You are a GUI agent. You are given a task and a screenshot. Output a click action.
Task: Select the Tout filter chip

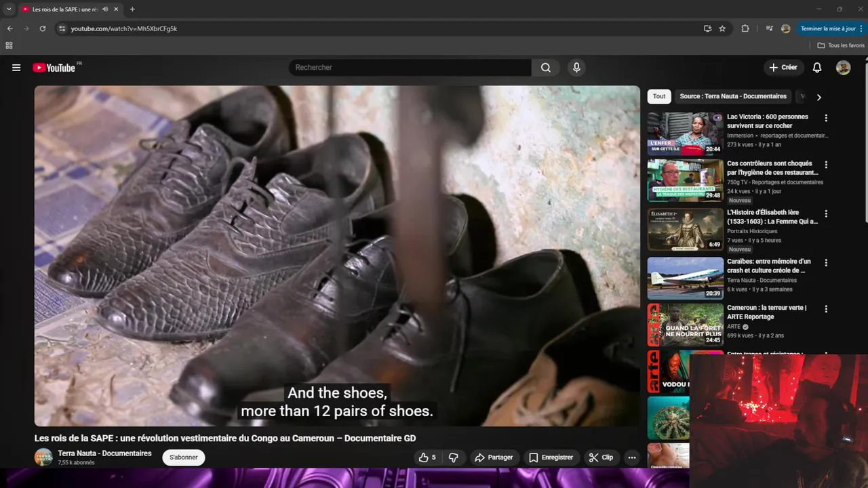(659, 96)
